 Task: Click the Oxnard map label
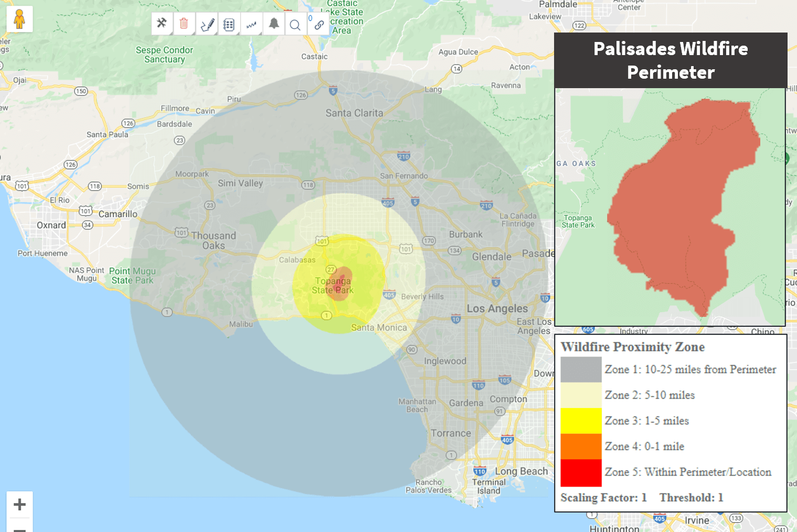(51, 225)
